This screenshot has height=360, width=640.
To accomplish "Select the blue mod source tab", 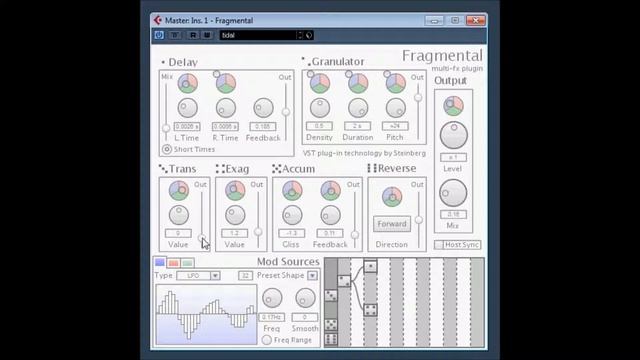I will 160,262.
